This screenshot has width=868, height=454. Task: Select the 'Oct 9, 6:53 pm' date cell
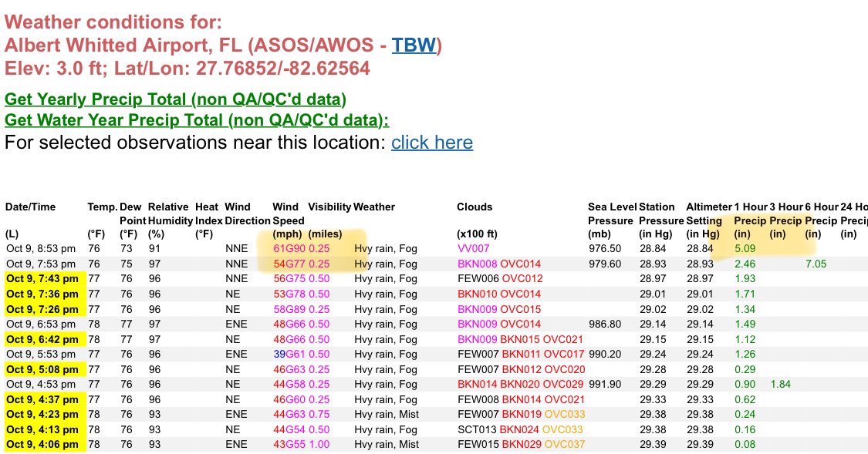pyautogui.click(x=41, y=324)
